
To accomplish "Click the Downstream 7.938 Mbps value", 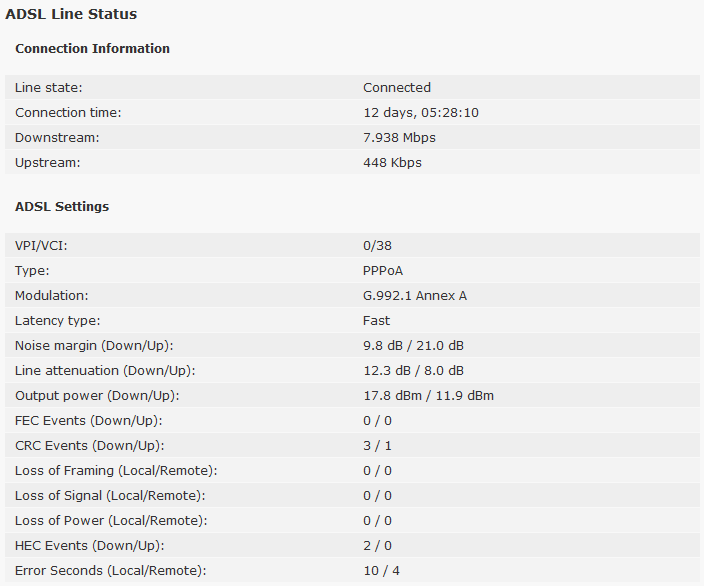I will (399, 137).
